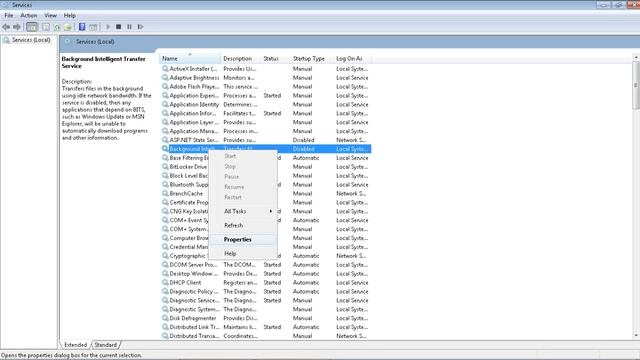Image resolution: width=640 pixels, height=360 pixels.
Task: Click the gear icon beside Diagnostic Policy service
Action: pos(165,291)
